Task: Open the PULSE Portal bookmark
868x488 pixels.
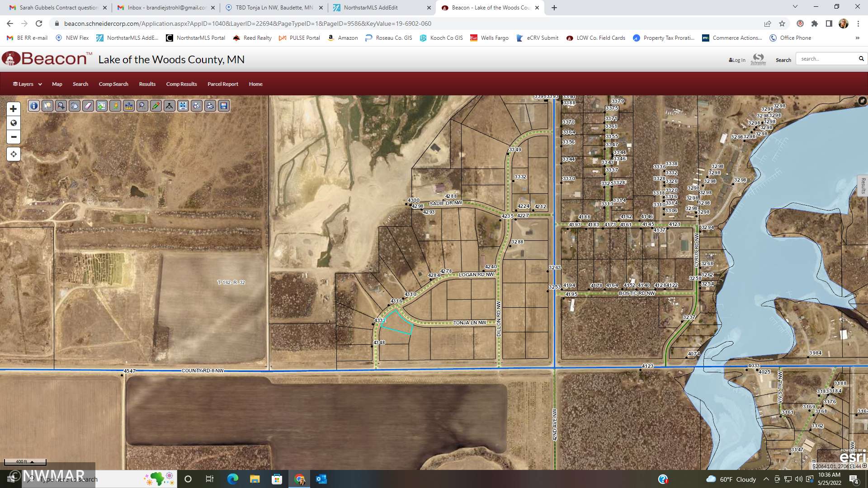Action: tap(299, 38)
